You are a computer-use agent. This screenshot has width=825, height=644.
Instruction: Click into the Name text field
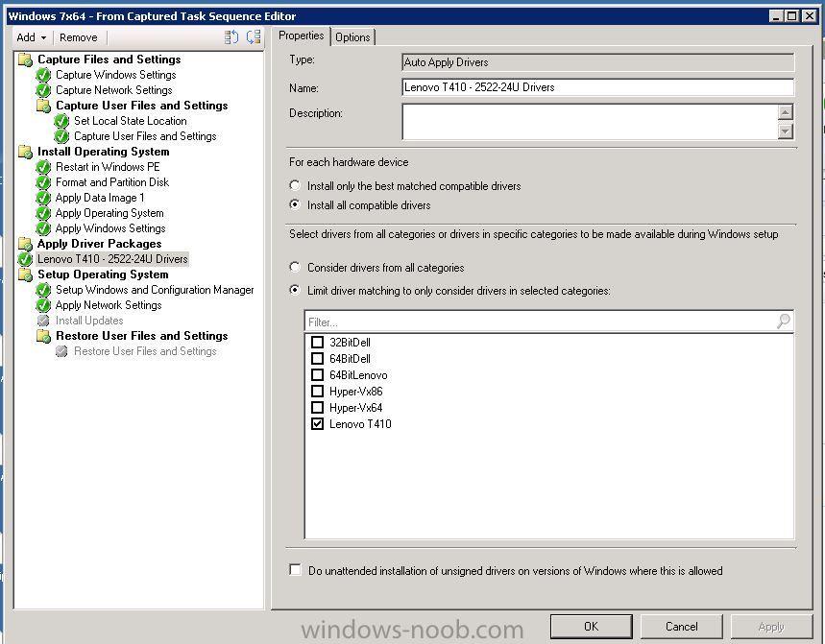pyautogui.click(x=597, y=87)
